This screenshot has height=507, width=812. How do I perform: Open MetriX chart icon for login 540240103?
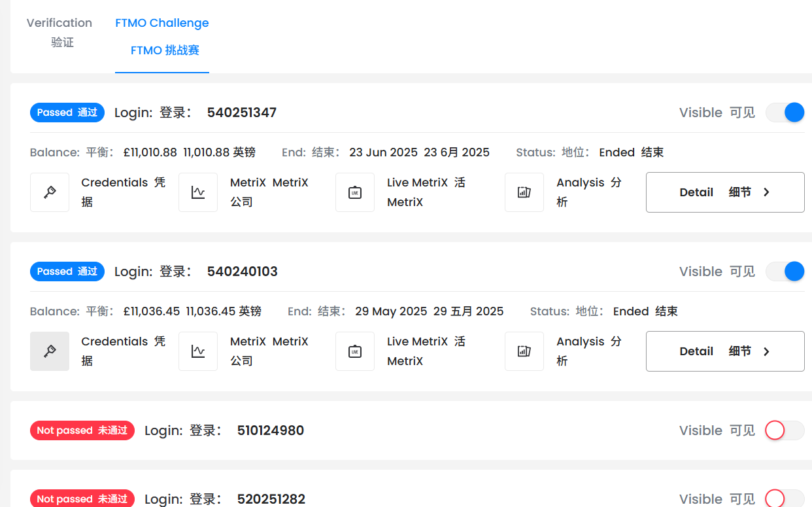coord(198,351)
